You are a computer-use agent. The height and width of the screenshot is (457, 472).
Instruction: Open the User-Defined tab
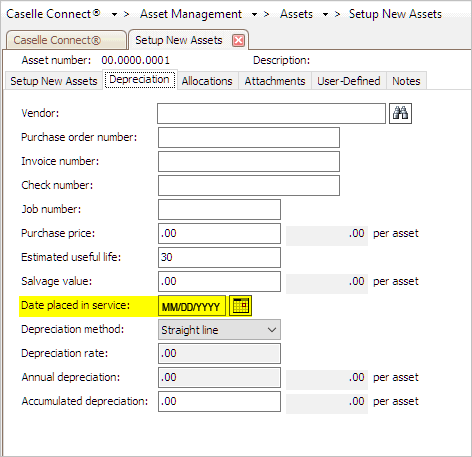click(349, 81)
